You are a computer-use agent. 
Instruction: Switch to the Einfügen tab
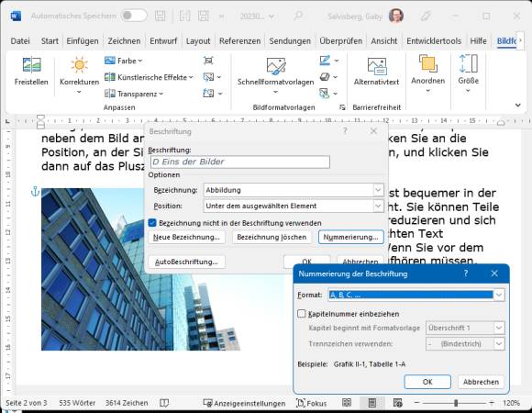[83, 41]
